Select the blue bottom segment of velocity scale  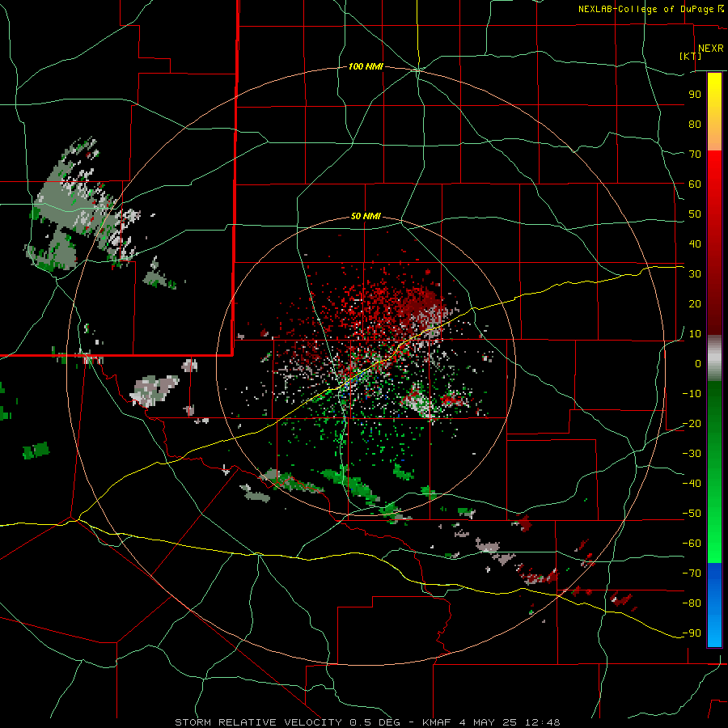click(x=714, y=605)
